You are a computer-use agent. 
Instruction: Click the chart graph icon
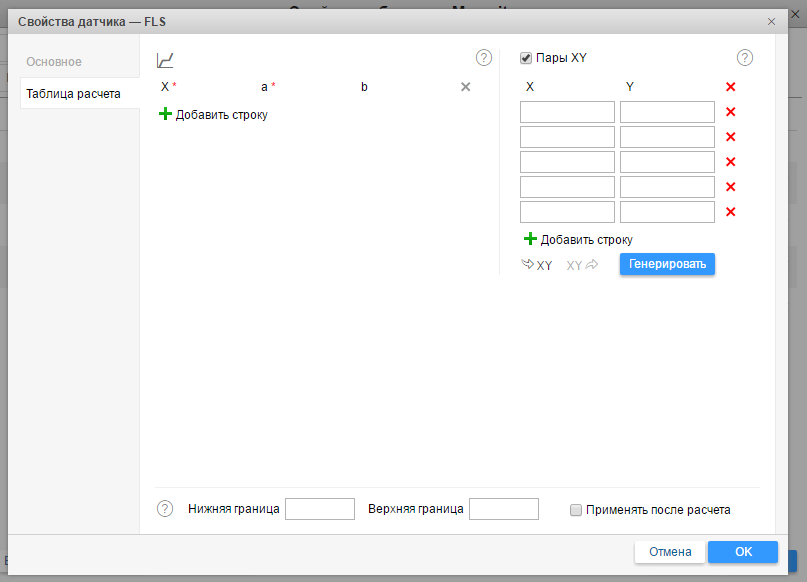[x=166, y=61]
